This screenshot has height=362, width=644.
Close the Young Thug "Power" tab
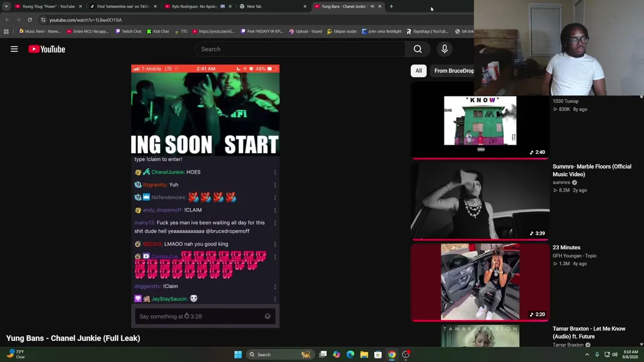click(80, 7)
